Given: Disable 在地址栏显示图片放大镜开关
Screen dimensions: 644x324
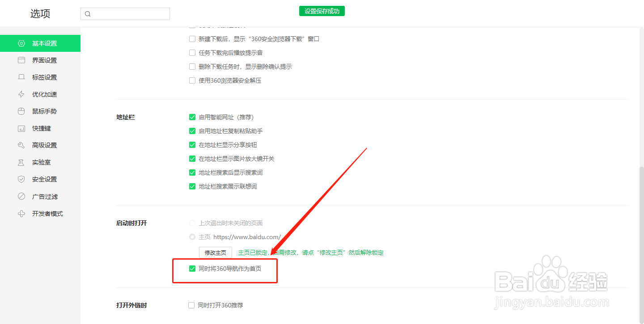Looking at the screenshot, I should [192, 159].
